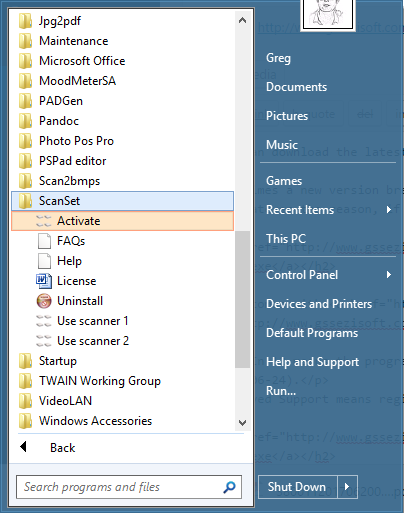This screenshot has height=513, width=404.
Task: Click the Activate shortcut icon
Action: pyautogui.click(x=44, y=221)
